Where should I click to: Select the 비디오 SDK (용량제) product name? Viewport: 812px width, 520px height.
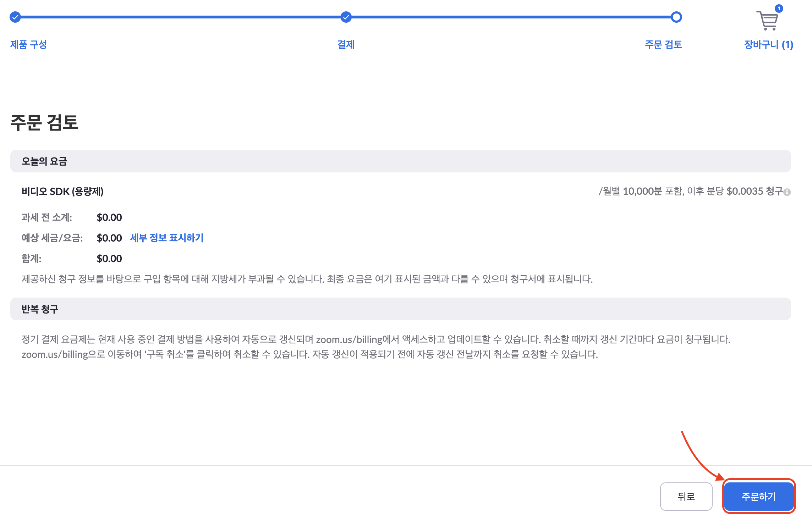coord(62,192)
